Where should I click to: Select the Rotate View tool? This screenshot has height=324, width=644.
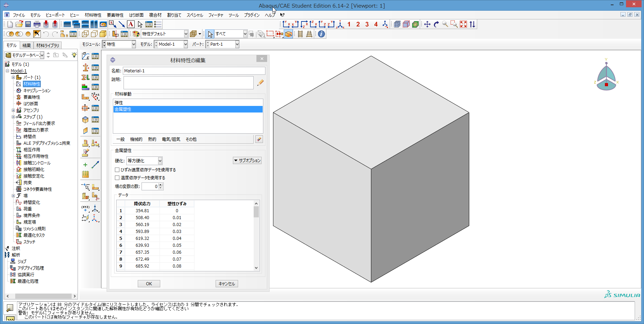coord(436,24)
